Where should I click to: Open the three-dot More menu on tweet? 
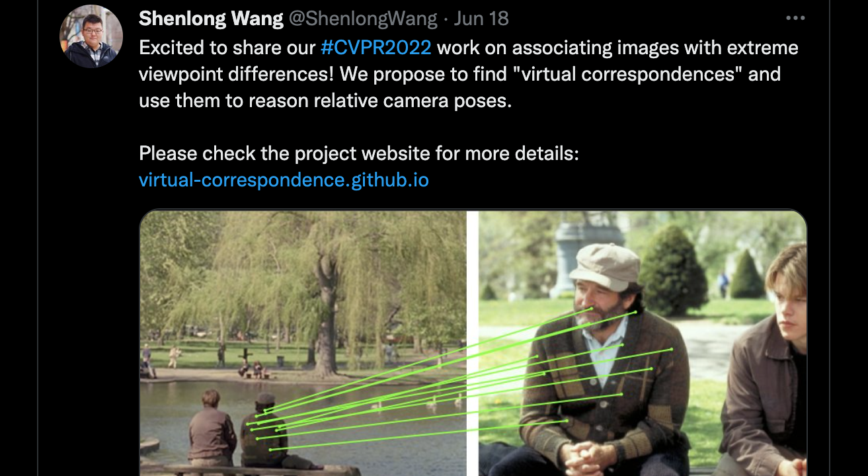pos(795,19)
